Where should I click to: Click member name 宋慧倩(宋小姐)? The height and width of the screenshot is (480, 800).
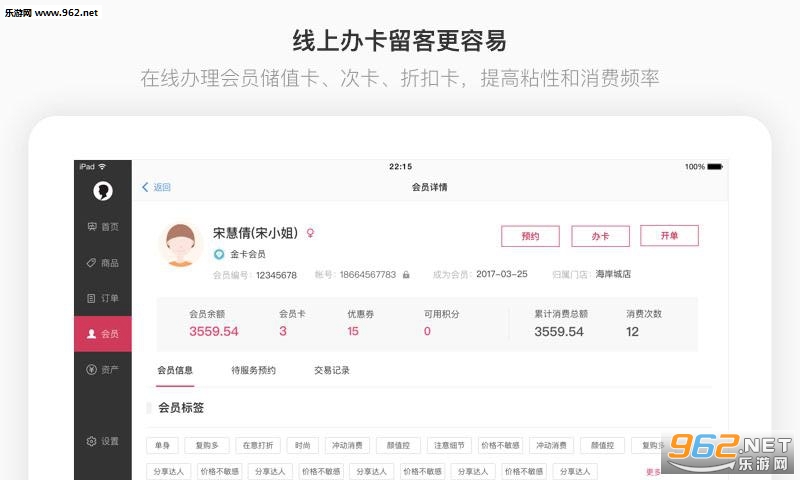[x=255, y=233]
